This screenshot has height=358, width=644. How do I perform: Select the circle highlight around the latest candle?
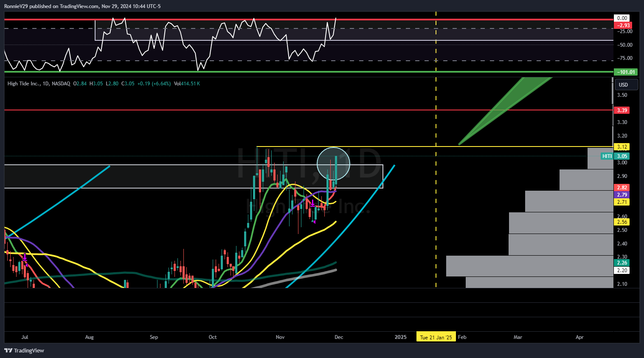(x=334, y=163)
